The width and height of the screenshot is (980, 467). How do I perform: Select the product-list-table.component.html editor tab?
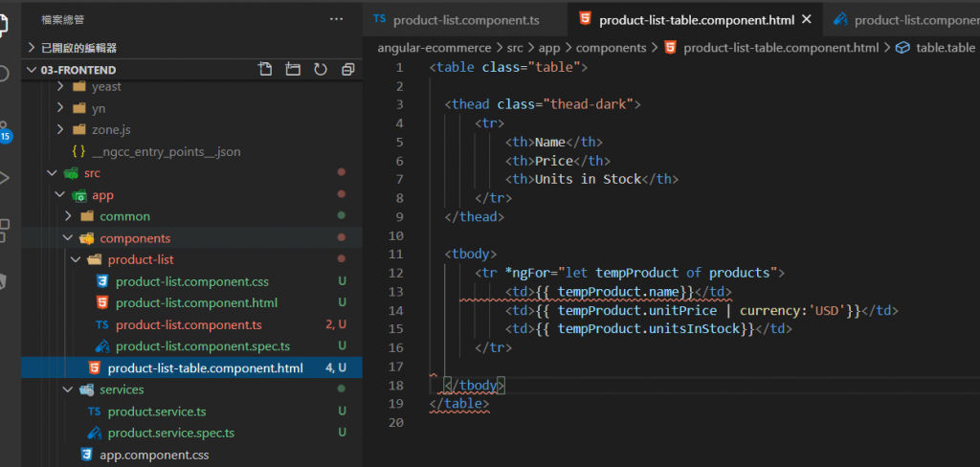coord(696,20)
